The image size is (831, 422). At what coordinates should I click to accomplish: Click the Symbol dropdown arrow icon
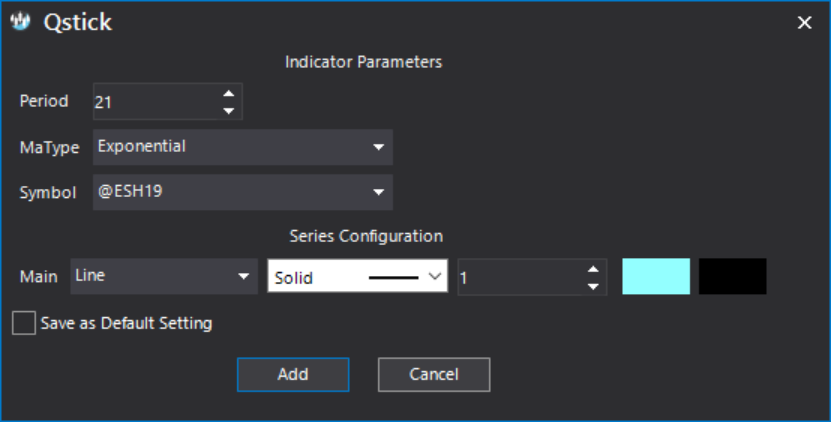378,192
